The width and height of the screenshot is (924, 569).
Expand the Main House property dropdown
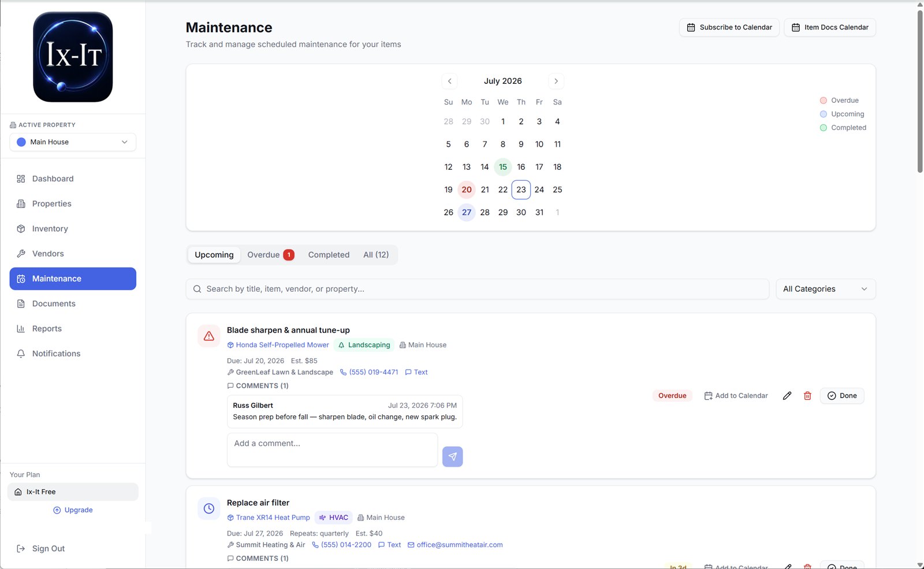73,142
